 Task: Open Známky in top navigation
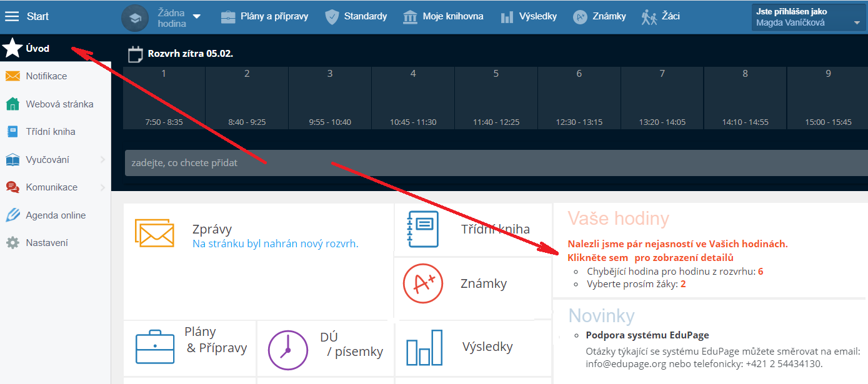pyautogui.click(x=609, y=16)
